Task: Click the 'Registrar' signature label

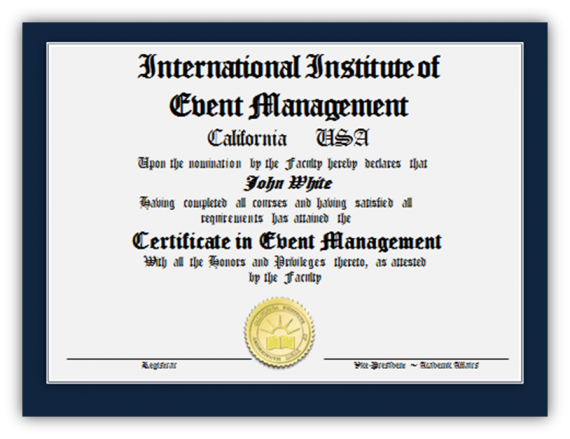Action: [159, 365]
